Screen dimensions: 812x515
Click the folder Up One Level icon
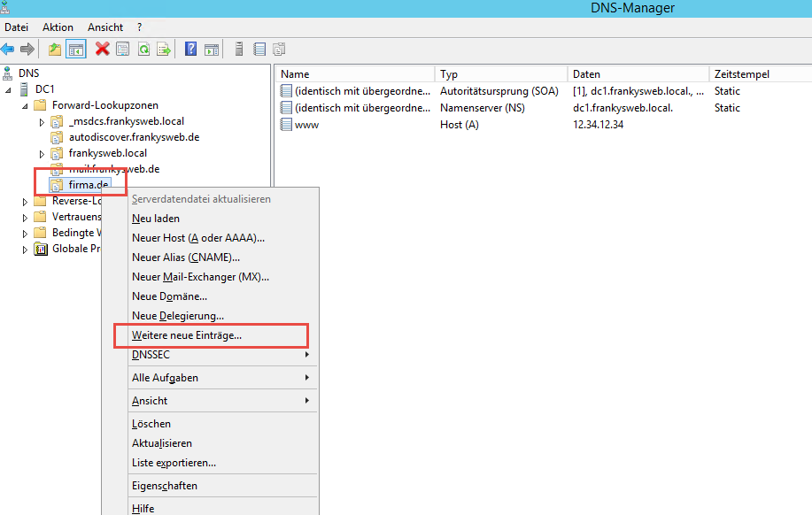(x=55, y=50)
